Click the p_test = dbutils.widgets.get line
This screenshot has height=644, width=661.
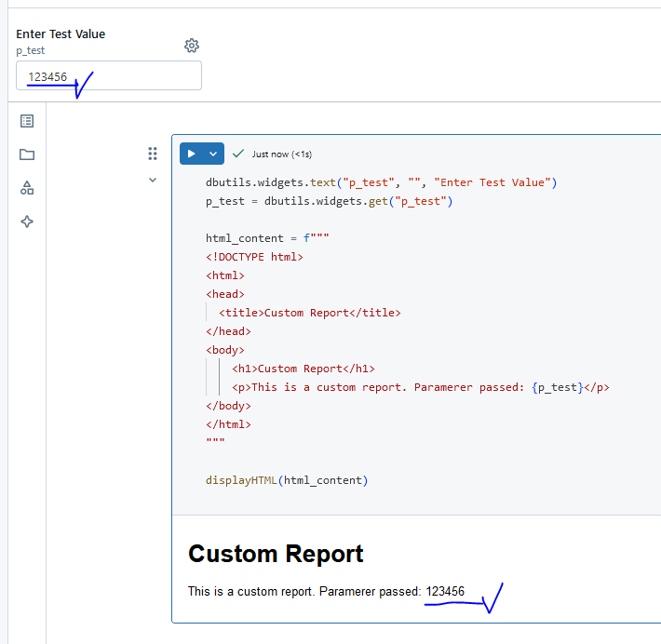(329, 201)
